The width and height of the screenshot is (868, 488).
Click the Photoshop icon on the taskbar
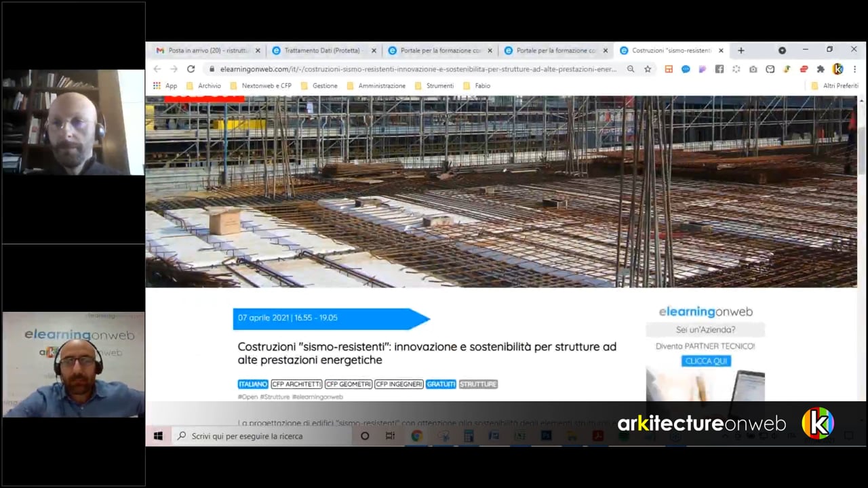(x=546, y=436)
